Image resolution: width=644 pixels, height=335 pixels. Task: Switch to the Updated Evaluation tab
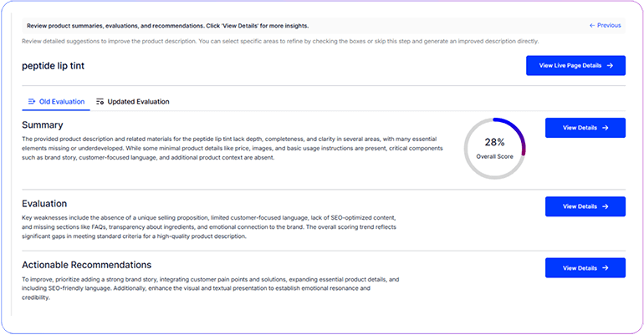[132, 102]
